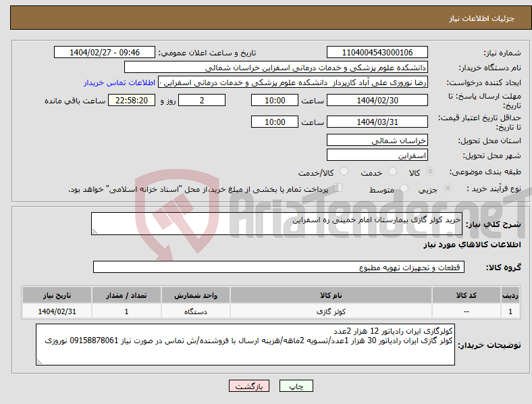Click the response deadline date 1404/02/30
Viewport: 532px width, 404px height.
point(377,100)
